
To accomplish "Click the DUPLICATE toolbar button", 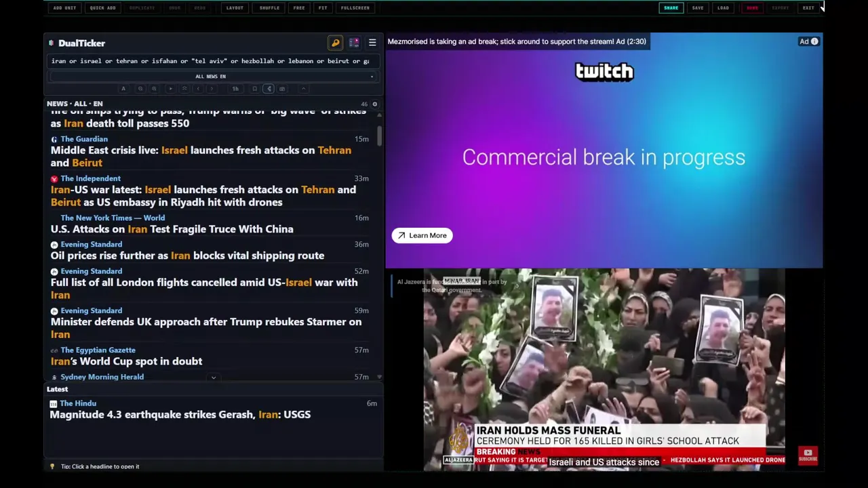I will (x=142, y=8).
